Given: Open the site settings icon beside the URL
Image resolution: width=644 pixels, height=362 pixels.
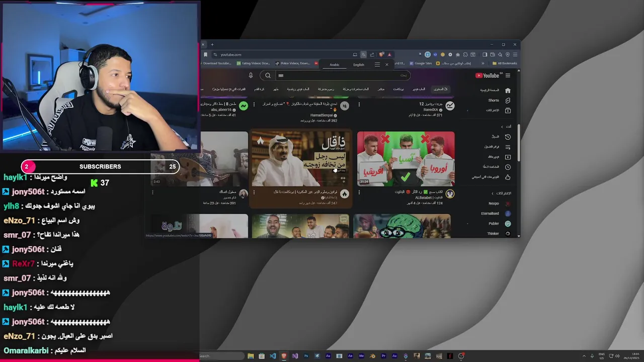Looking at the screenshot, I should pos(215,54).
